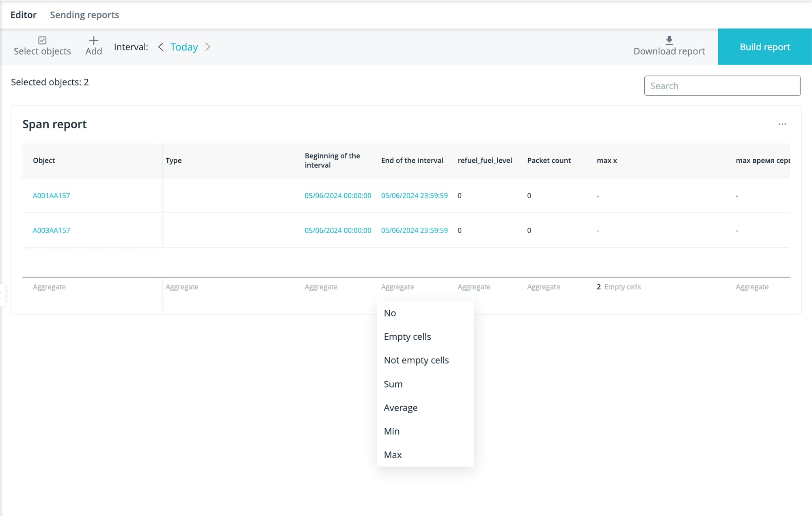Screen dimensions: 812x516
Task: Open the Today interval picker
Action: [184, 47]
